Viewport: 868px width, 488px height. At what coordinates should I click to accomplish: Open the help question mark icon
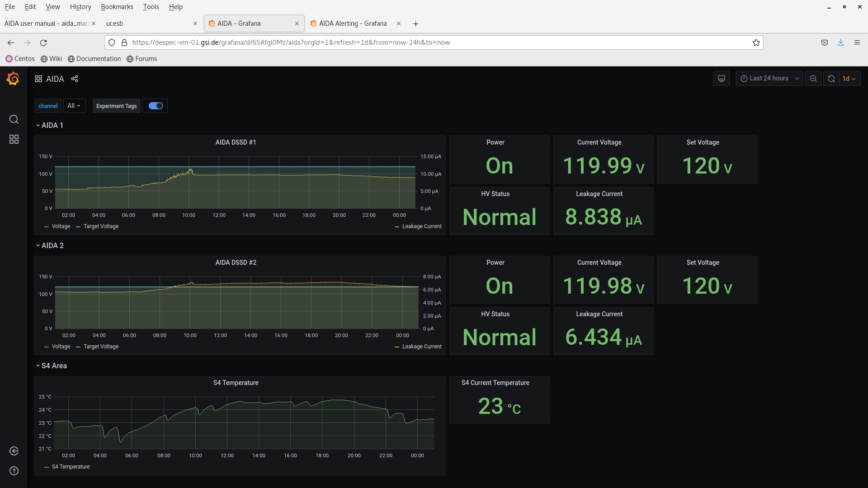point(14,471)
